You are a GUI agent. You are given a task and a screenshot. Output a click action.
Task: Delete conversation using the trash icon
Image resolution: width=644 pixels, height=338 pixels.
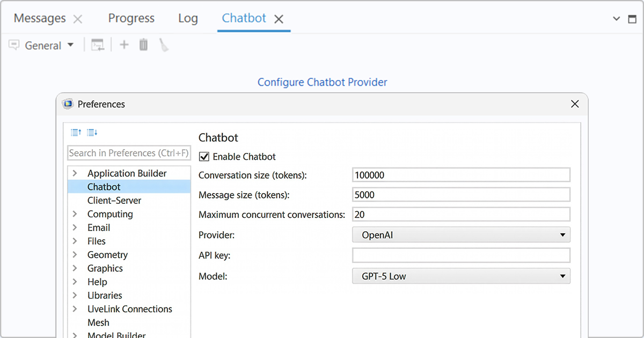(143, 45)
